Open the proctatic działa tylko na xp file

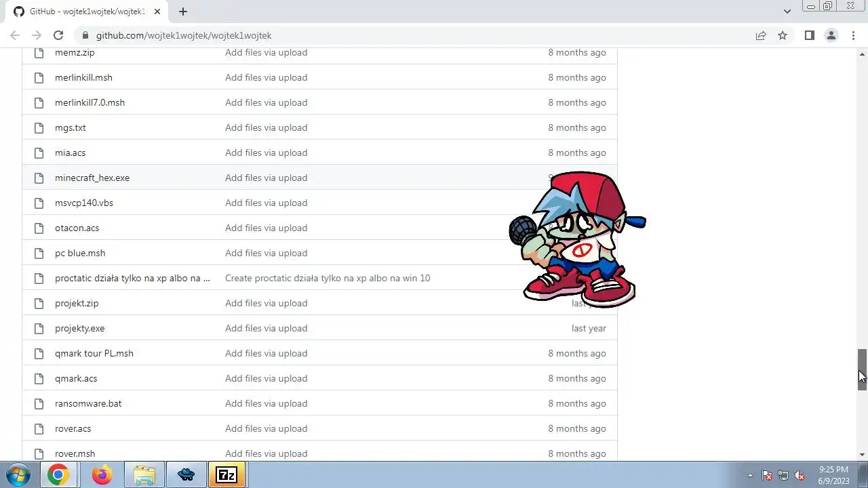[132, 278]
